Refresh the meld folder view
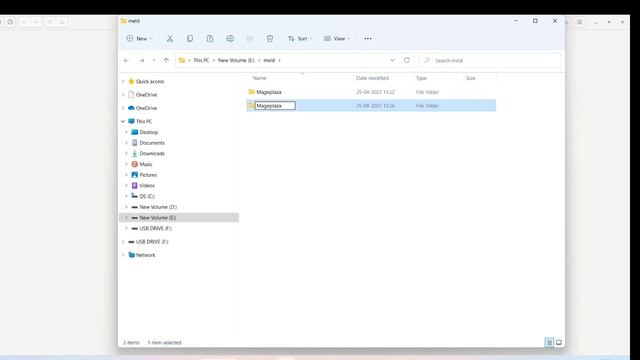The height and width of the screenshot is (360, 640). (407, 60)
